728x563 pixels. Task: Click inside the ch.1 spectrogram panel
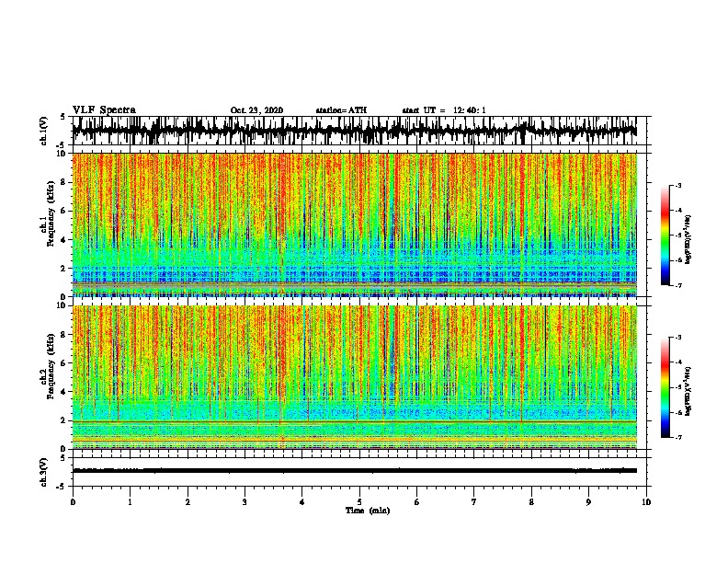click(x=354, y=224)
